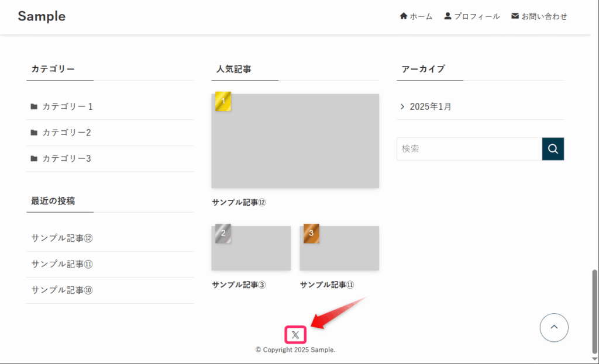Click the 検索 search input field
Viewport: 599px width, 364px height.
[469, 149]
